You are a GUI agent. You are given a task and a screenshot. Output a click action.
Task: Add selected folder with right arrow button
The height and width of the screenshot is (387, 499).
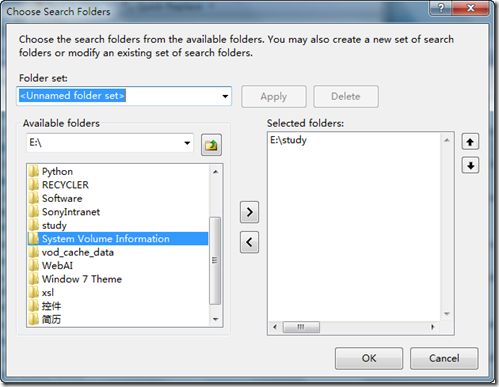click(249, 212)
